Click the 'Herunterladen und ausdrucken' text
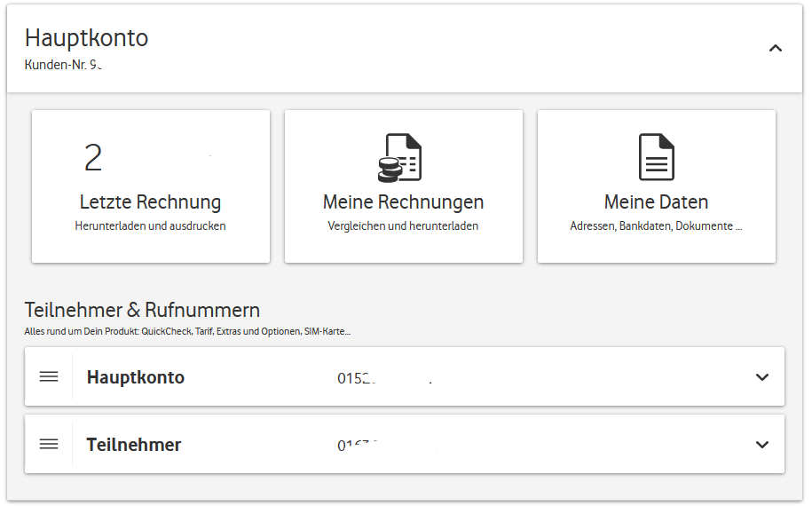The width and height of the screenshot is (812, 506). tap(150, 226)
